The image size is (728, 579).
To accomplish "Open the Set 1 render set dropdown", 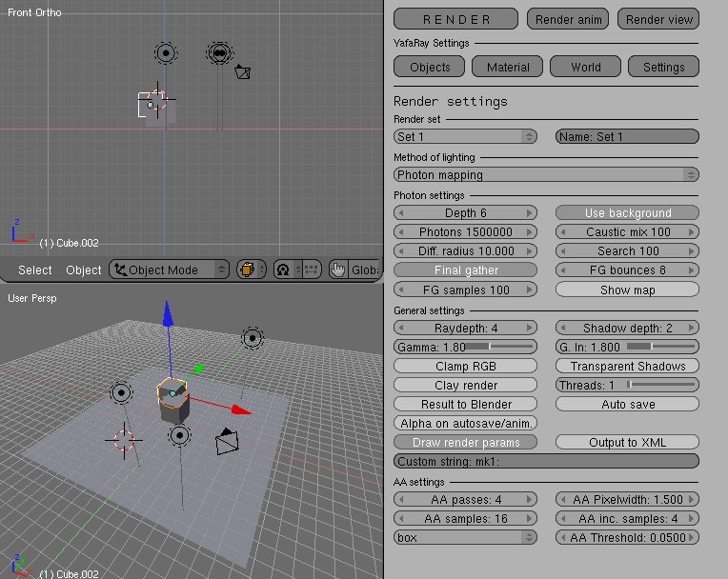I will 465,136.
